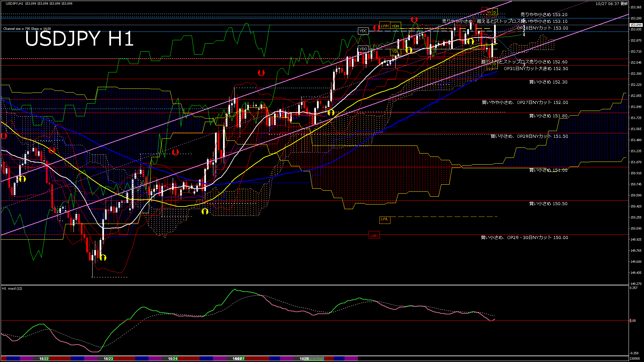The height and width of the screenshot is (362, 644).
Task: Click the YDO label box
Action: [363, 49]
